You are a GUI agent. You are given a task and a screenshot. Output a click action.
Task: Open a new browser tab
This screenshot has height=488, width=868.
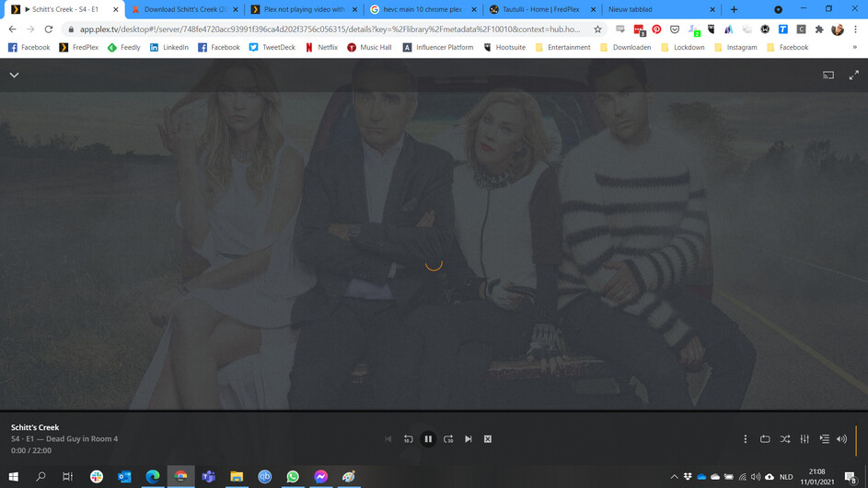(734, 9)
